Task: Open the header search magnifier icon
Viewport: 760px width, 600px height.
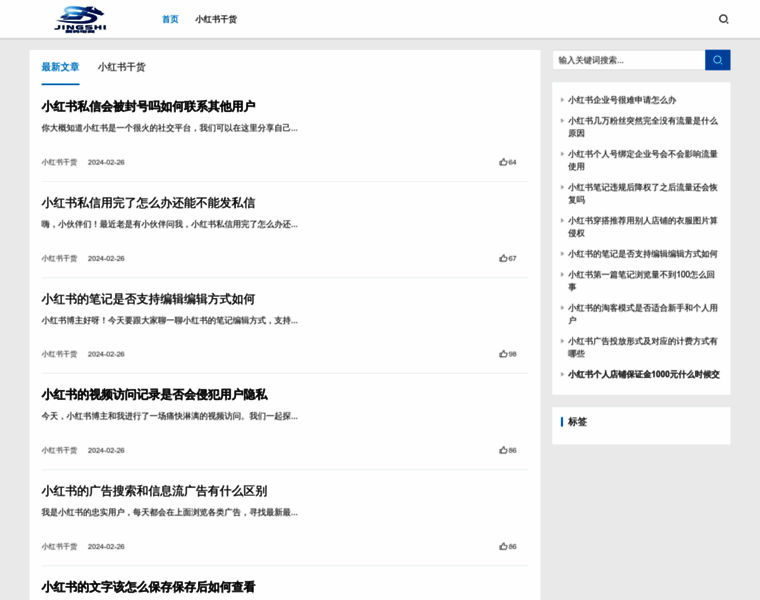Action: click(x=723, y=19)
